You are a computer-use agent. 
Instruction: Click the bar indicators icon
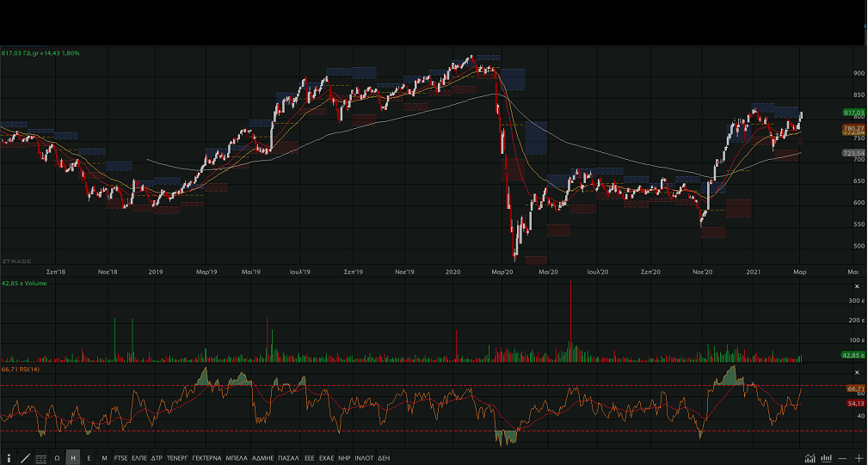[x=827, y=458]
